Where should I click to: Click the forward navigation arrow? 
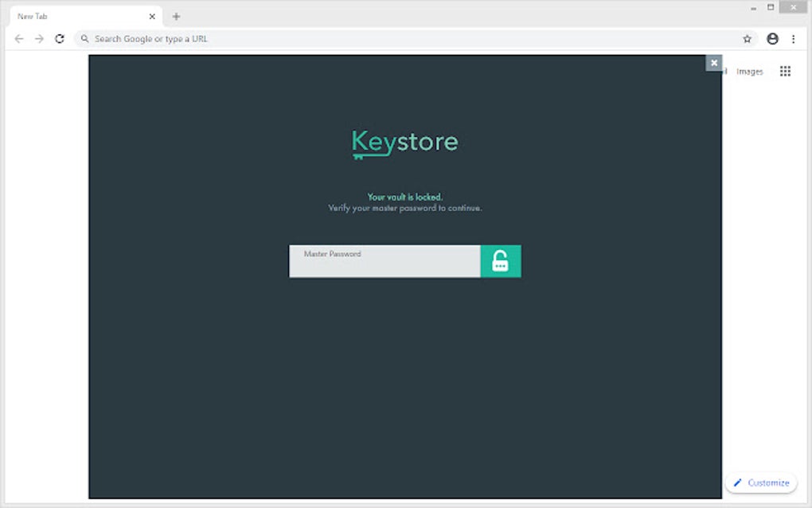coord(38,37)
